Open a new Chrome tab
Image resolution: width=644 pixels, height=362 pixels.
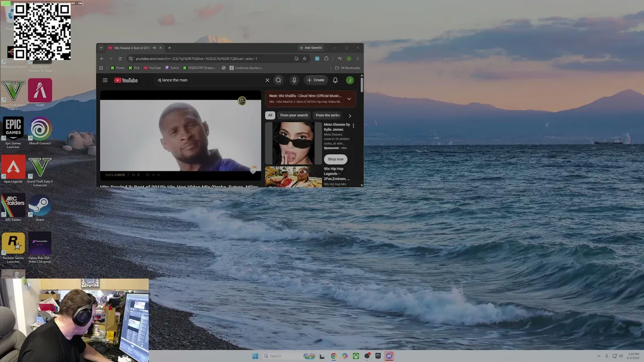point(169,48)
